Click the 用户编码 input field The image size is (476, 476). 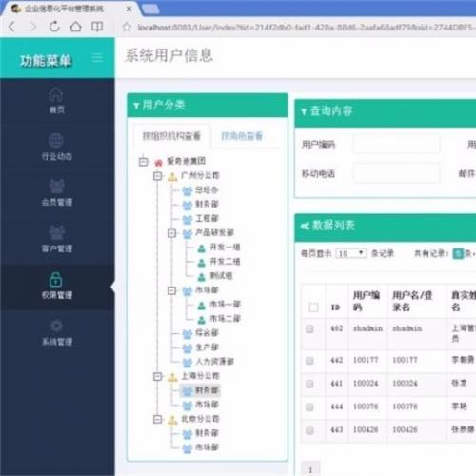(396, 145)
